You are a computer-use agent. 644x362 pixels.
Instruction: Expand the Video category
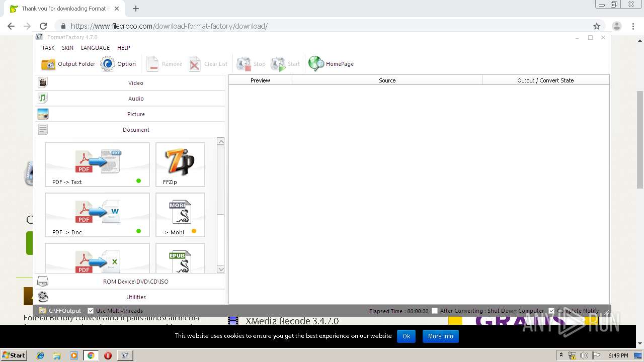pyautogui.click(x=130, y=83)
